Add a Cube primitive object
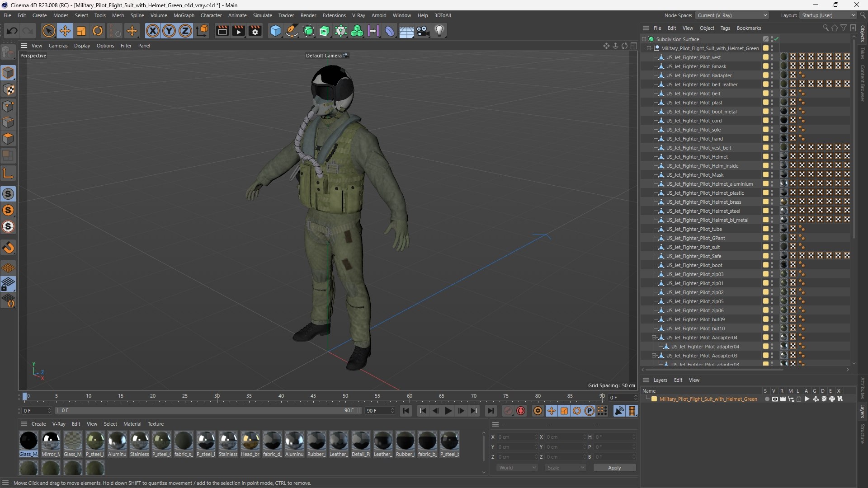 [275, 31]
